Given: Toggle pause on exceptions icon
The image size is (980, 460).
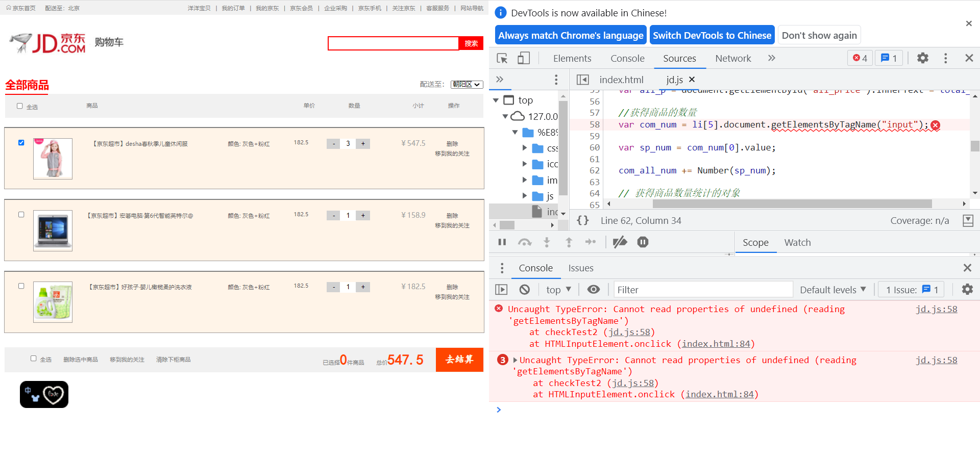Looking at the screenshot, I should 643,242.
